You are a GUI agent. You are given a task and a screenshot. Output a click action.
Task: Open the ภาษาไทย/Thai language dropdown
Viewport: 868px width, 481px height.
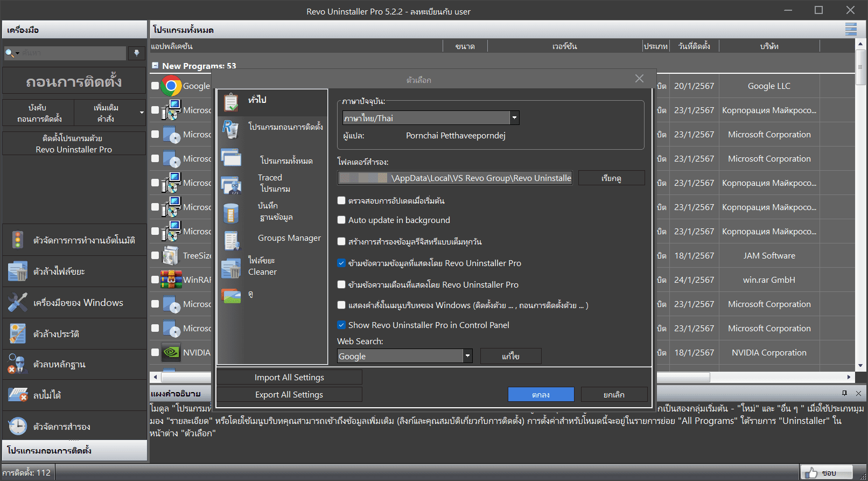(515, 118)
